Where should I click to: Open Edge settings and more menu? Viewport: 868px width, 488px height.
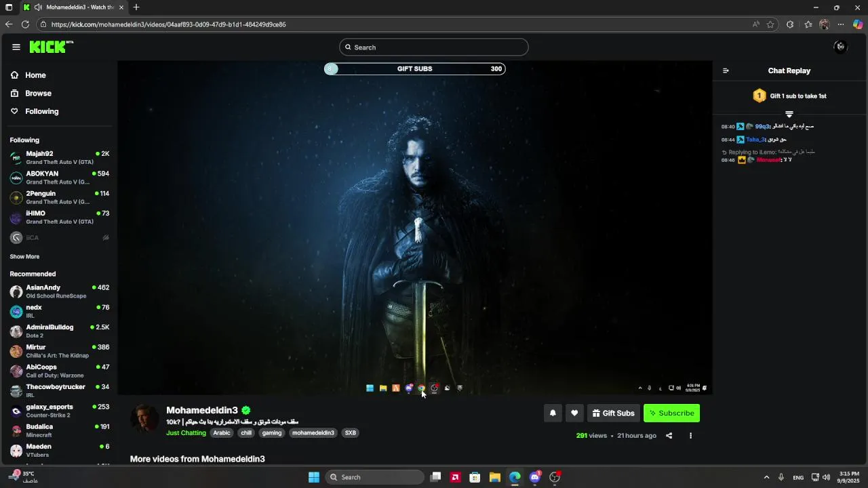841,24
